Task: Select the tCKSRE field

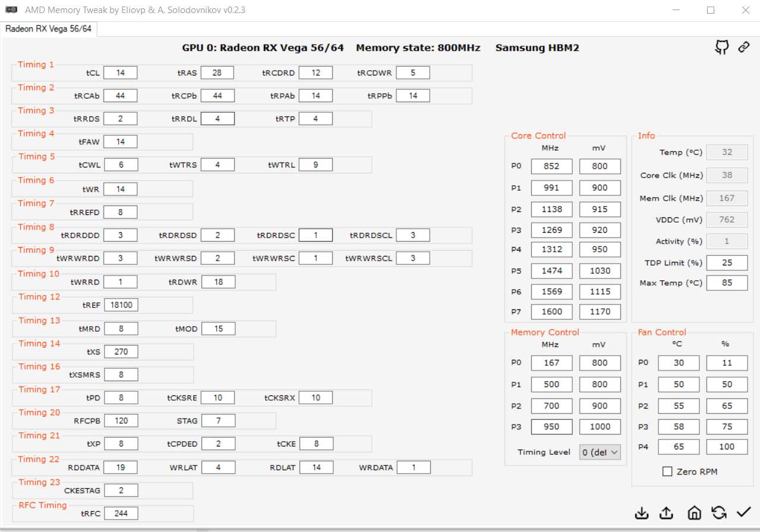Action: 218,398
